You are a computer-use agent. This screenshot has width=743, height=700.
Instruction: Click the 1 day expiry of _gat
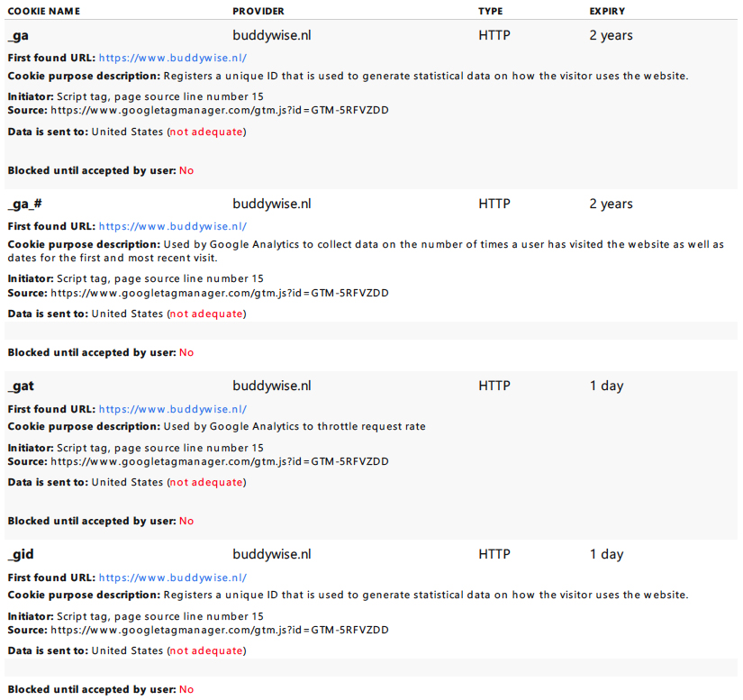606,386
